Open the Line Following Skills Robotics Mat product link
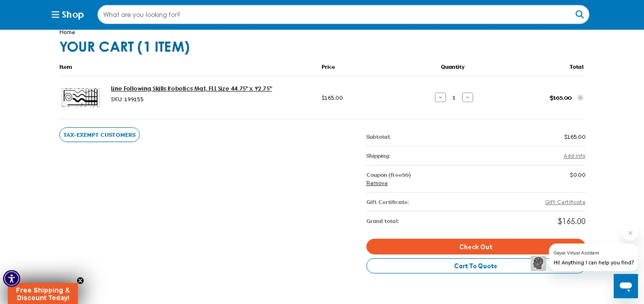This screenshot has width=644, height=304. pos(191,89)
